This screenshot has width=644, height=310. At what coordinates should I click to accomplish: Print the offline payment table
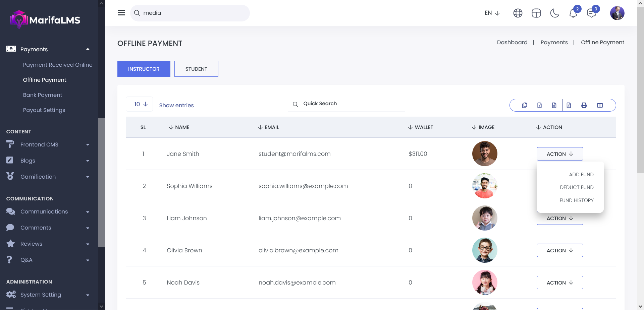584,105
